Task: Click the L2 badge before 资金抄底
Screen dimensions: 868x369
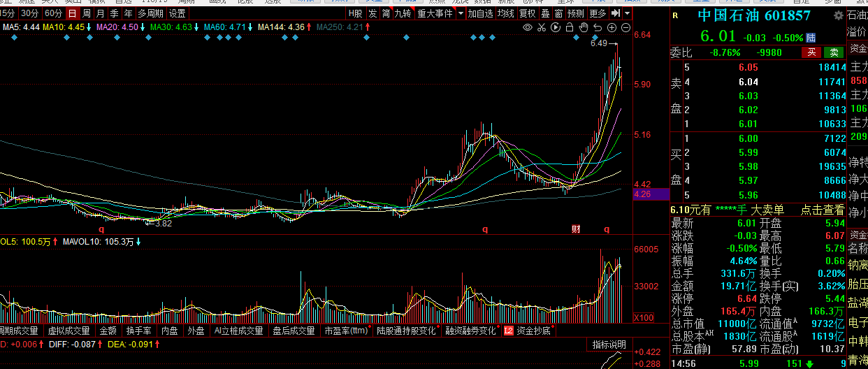Action: coord(508,331)
